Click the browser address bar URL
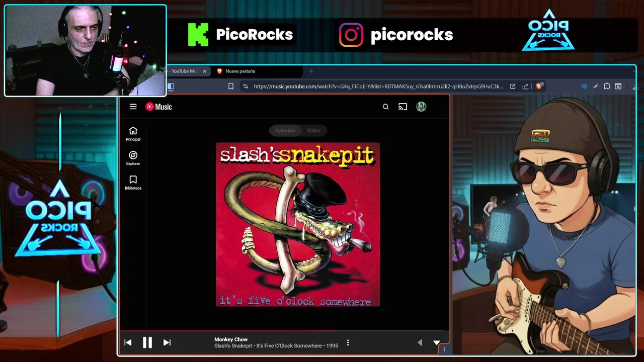Viewport: 644px width, 362px height. click(x=378, y=86)
